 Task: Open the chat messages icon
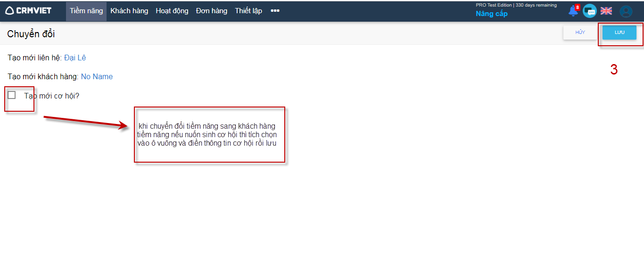pos(589,11)
